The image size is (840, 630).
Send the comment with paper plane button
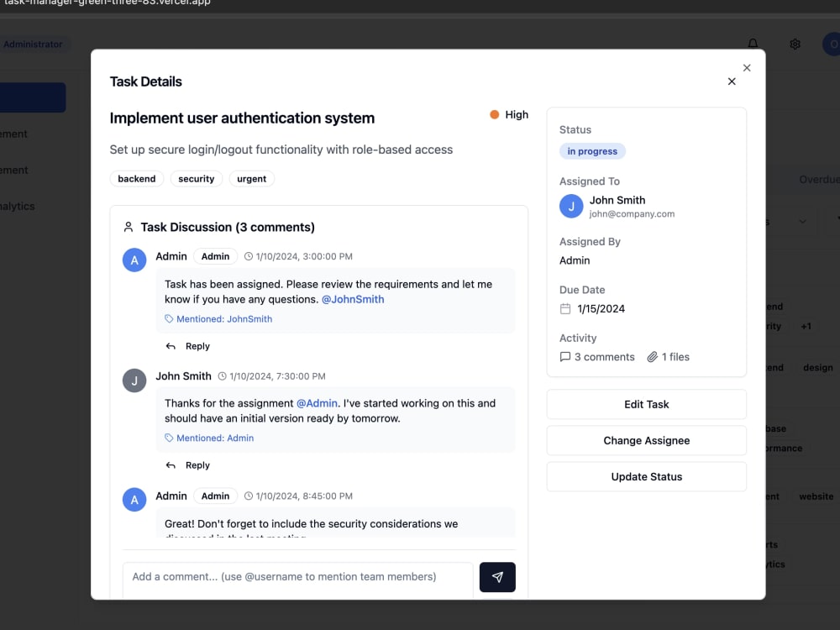pos(497,577)
